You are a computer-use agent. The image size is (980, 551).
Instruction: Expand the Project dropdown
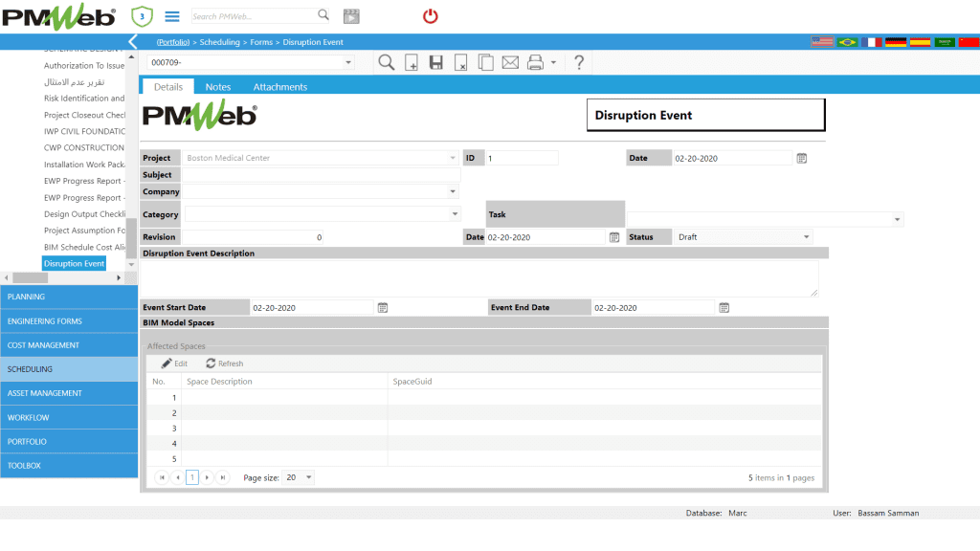453,158
